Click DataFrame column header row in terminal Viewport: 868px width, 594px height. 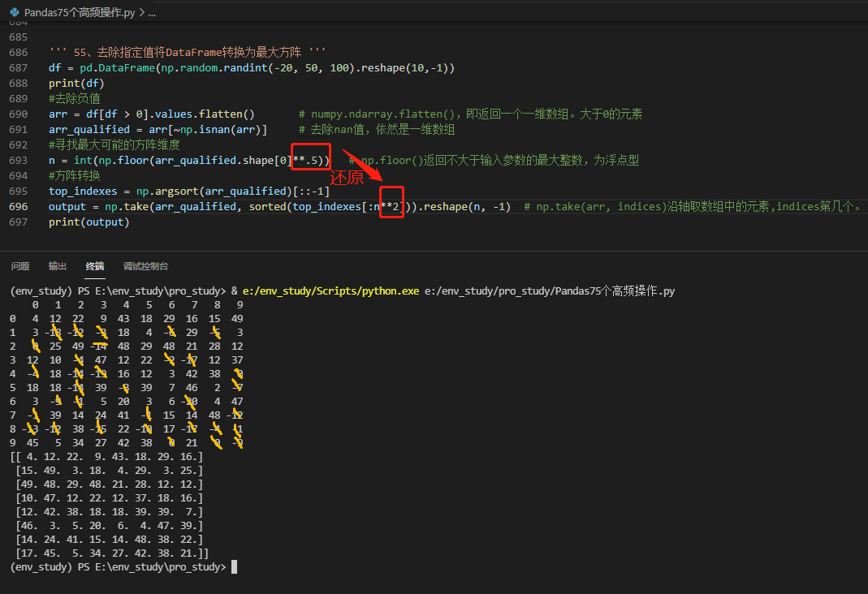(136, 305)
